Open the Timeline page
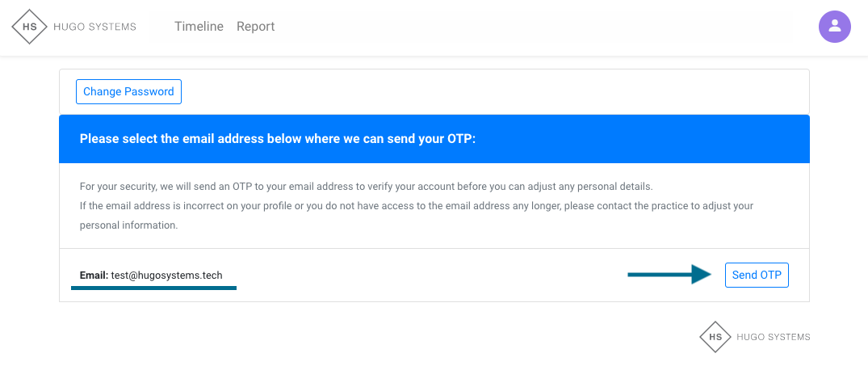Viewport: 868px width, 366px height. tap(199, 27)
